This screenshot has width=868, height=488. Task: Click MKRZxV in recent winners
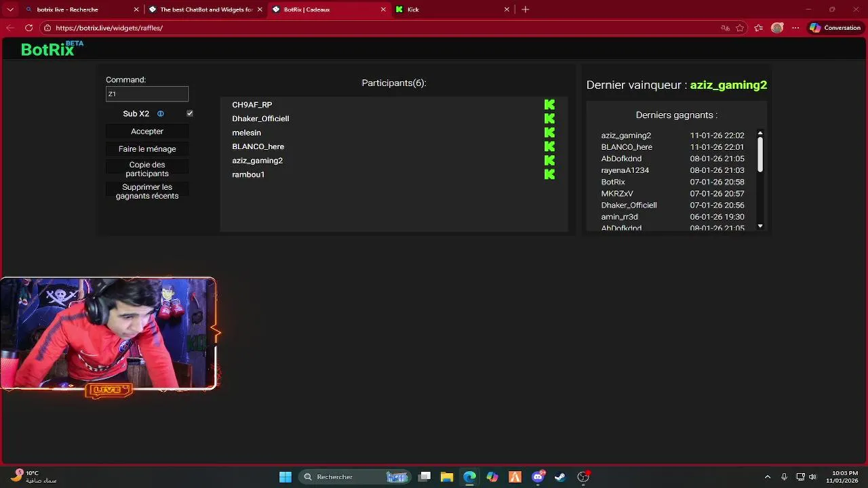[617, 194]
